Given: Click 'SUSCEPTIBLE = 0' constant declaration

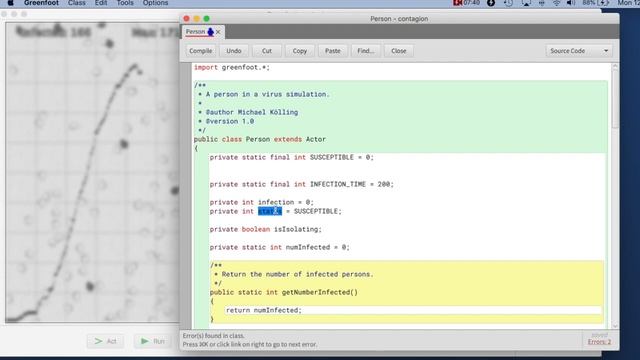Looking at the screenshot, I should tap(291, 157).
